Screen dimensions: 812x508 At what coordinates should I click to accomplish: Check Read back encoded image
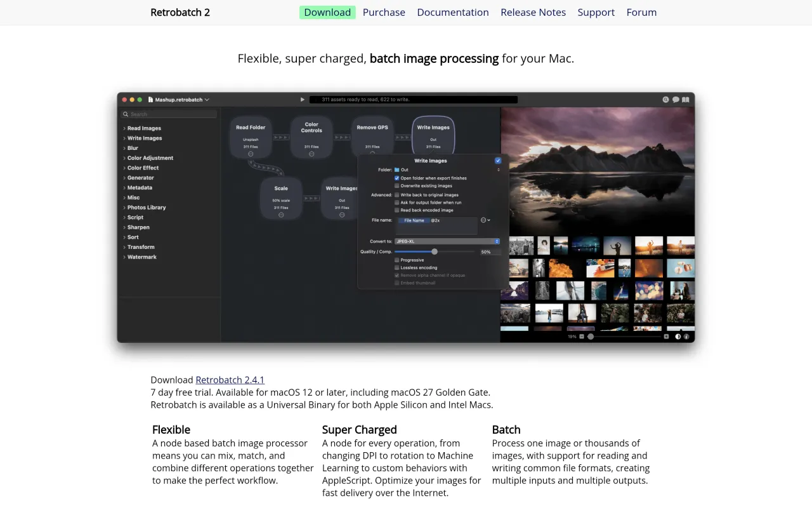tap(397, 210)
